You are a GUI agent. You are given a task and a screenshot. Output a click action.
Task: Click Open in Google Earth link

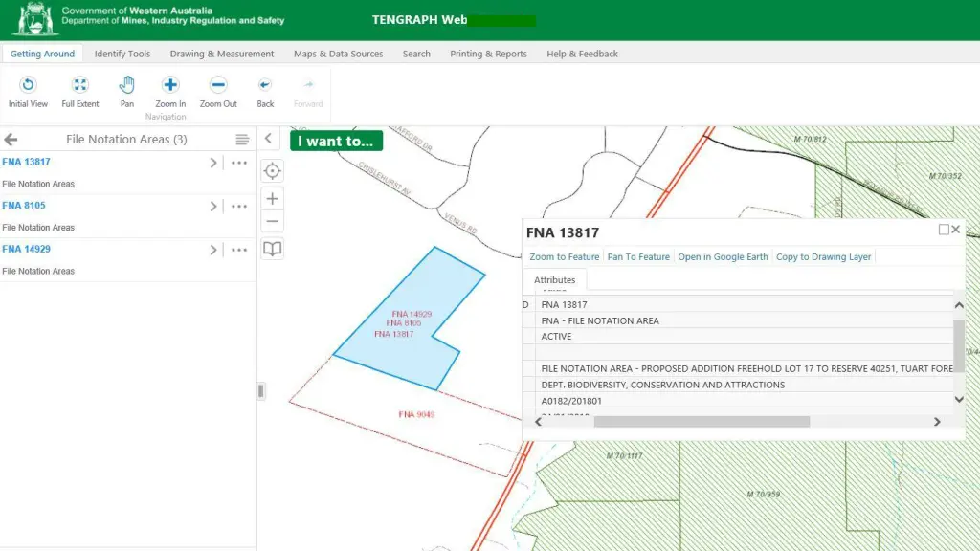(723, 256)
